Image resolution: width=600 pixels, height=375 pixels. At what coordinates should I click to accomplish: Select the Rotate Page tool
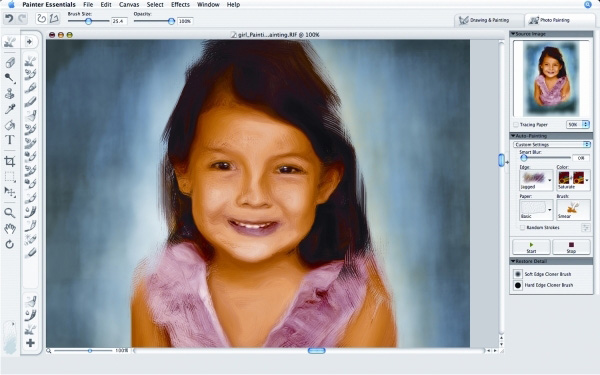[10, 244]
